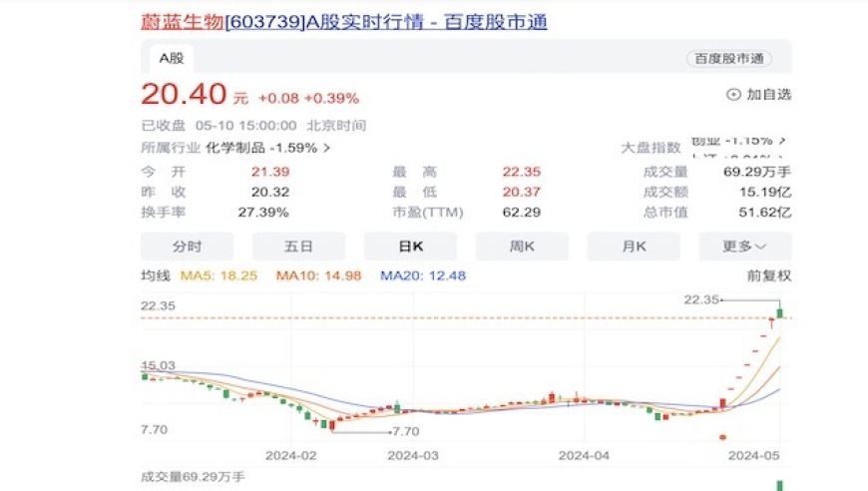Viewport: 868px width, 491px height.
Task: Click the 2024-03 date axis label
Action: pos(413,456)
